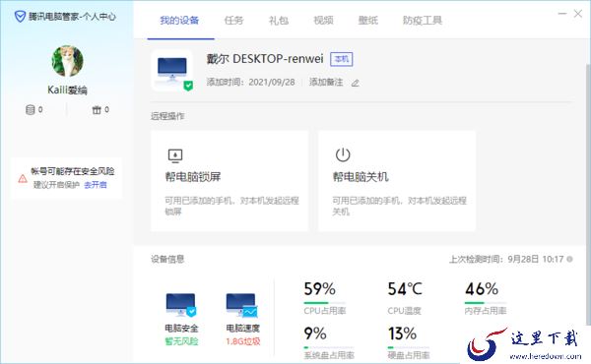Screen dimensions: 591x364
Task: Open the 防疫工具 tab
Action: coord(423,21)
